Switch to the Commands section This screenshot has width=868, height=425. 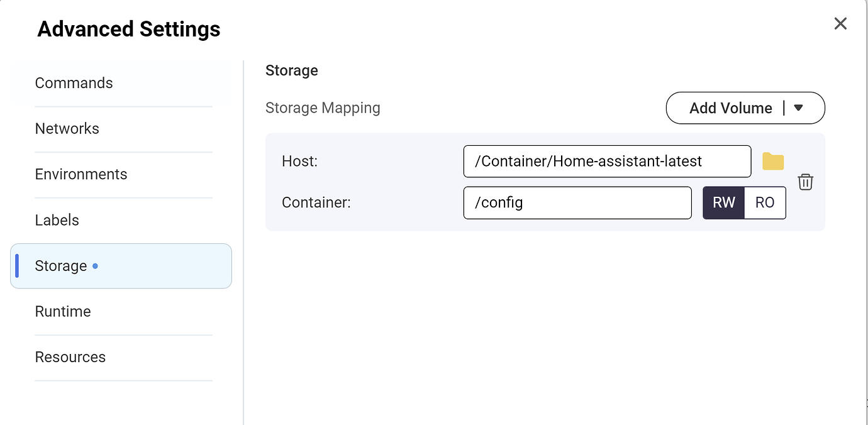point(74,82)
